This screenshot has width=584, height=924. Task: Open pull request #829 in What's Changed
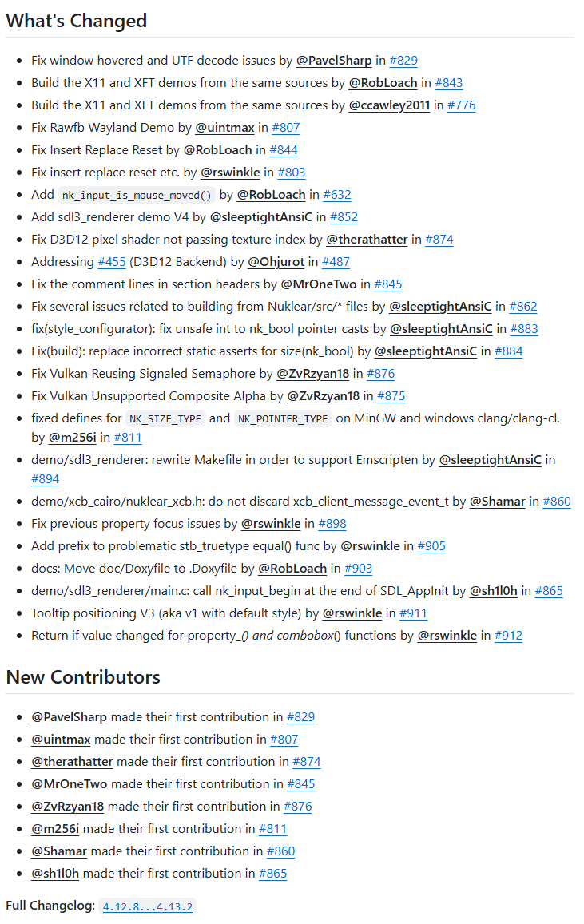click(403, 61)
